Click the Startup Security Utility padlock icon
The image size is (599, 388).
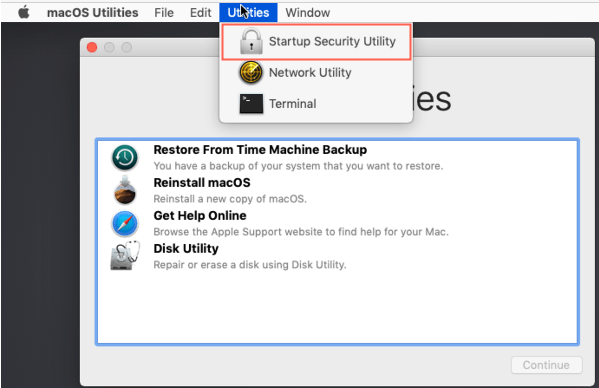pyautogui.click(x=251, y=41)
